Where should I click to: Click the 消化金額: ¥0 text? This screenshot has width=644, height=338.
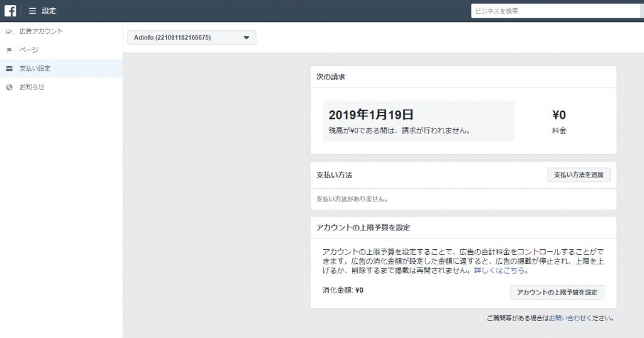343,290
